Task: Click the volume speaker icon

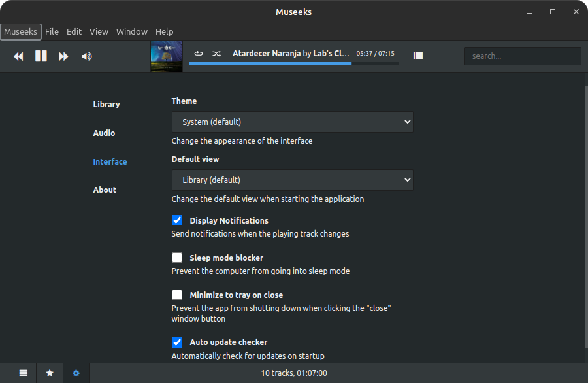Action: 86,56
